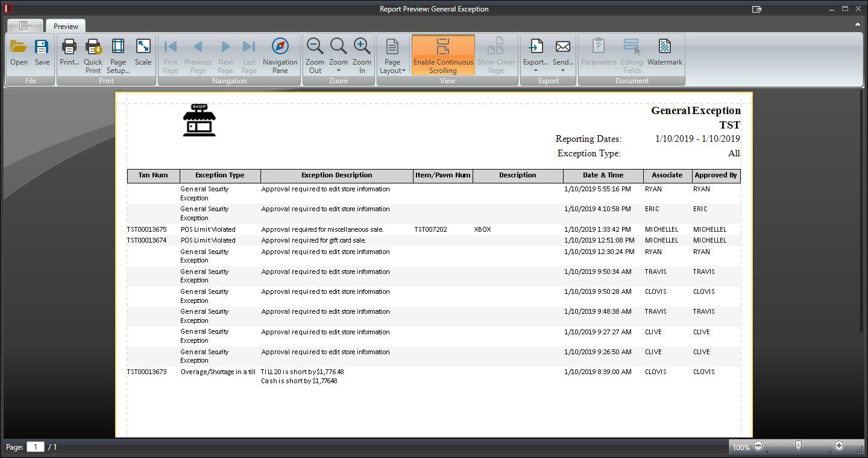
Task: Click the 100% zoom level label
Action: click(741, 447)
